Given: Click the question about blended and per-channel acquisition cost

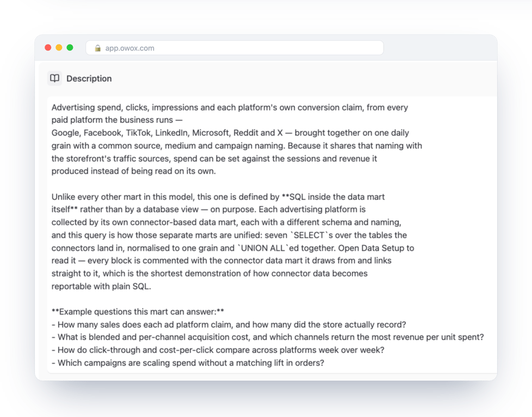Looking at the screenshot, I should tap(268, 337).
